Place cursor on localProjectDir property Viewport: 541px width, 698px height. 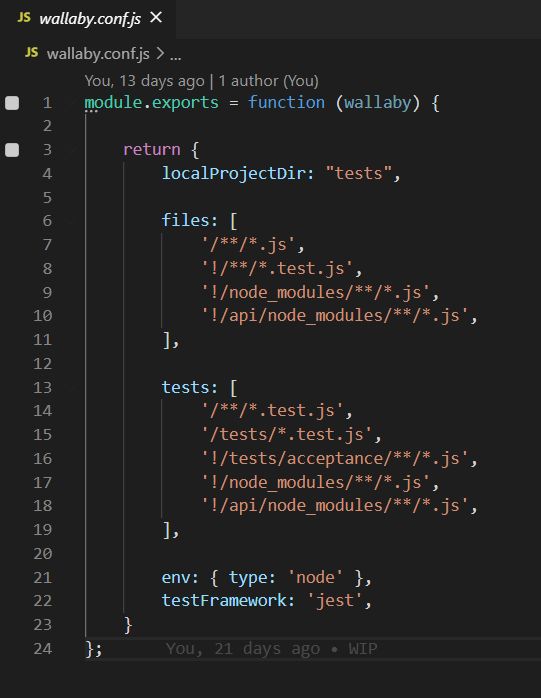tap(234, 174)
